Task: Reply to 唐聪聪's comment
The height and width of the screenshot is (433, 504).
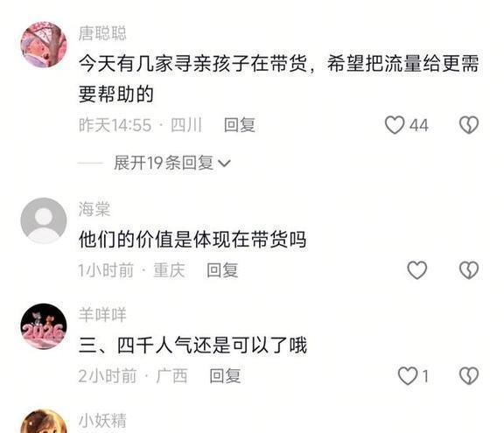Action: click(240, 124)
